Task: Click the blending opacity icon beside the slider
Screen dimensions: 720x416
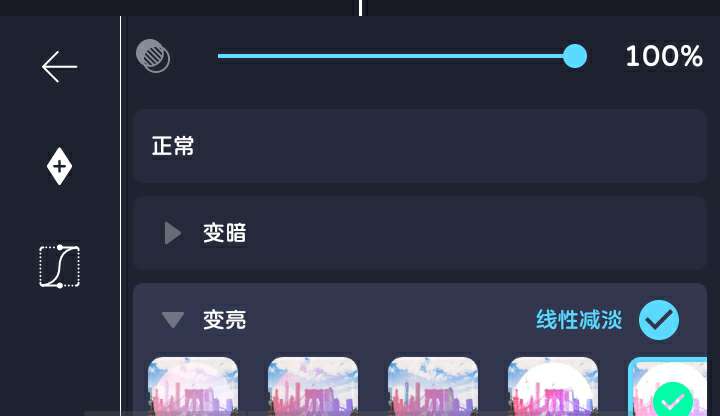Action: [x=153, y=56]
